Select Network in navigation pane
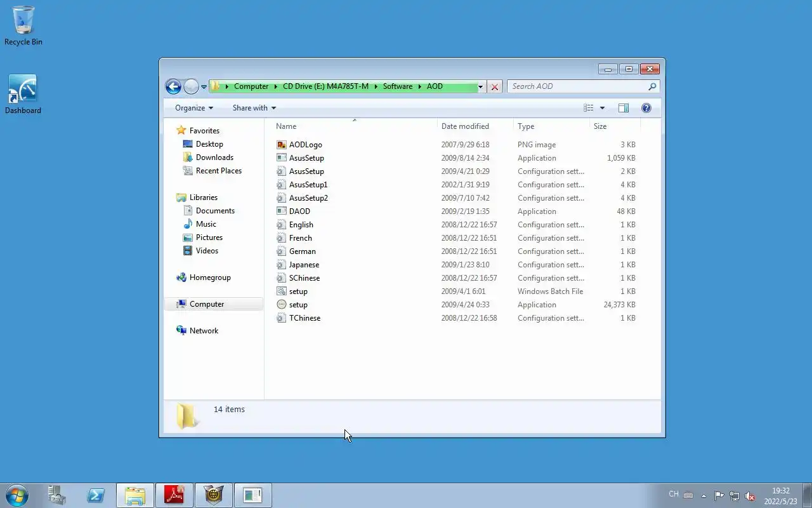 pos(204,331)
